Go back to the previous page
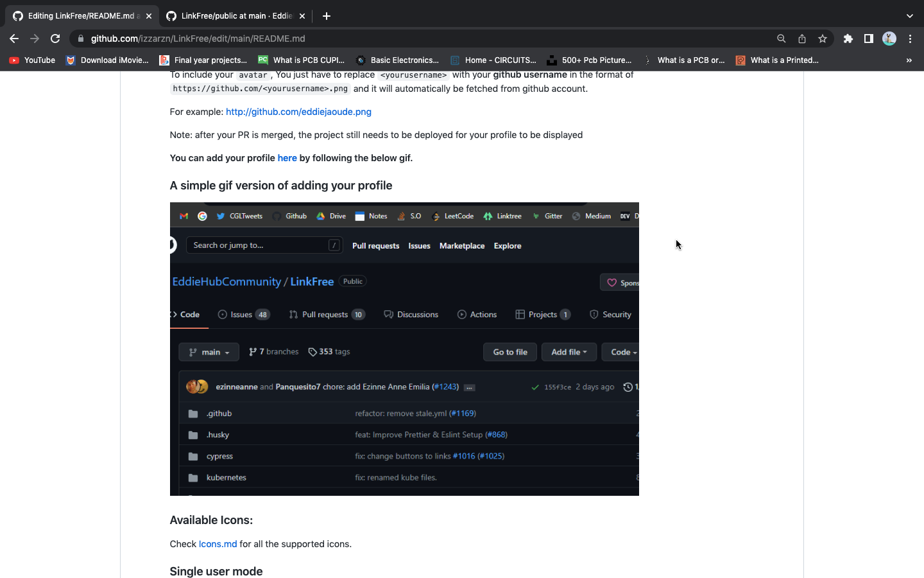924x578 pixels. [x=14, y=38]
